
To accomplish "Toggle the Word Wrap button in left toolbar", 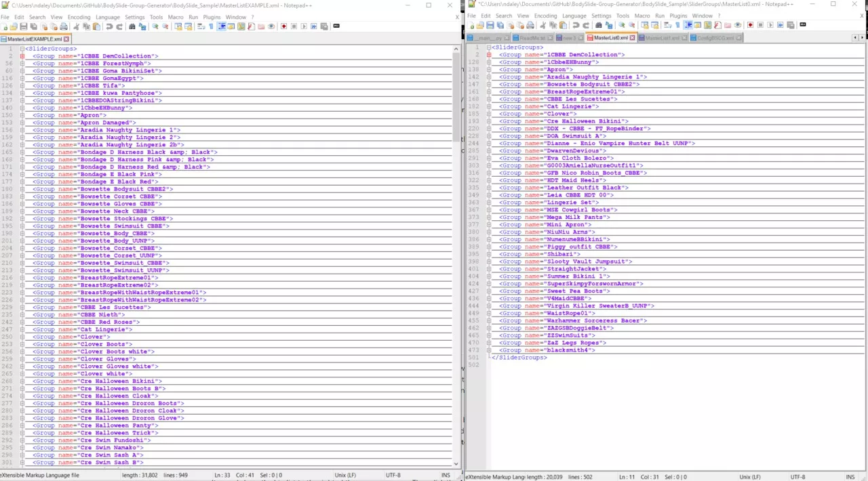I will pos(201,26).
